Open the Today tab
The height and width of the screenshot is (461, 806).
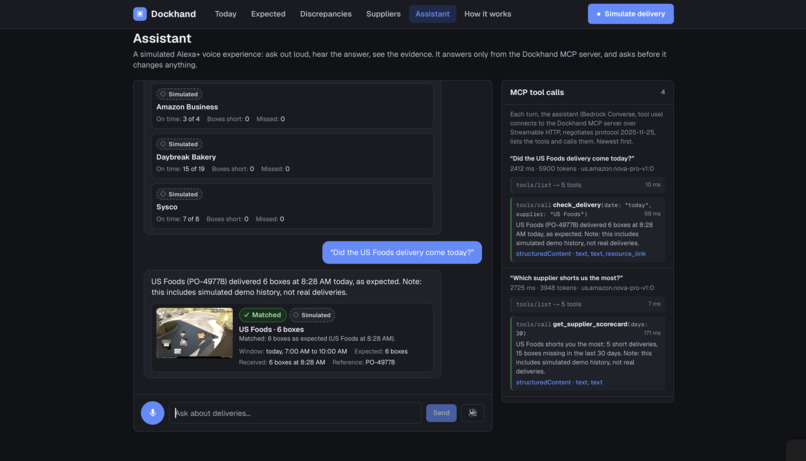pyautogui.click(x=226, y=14)
